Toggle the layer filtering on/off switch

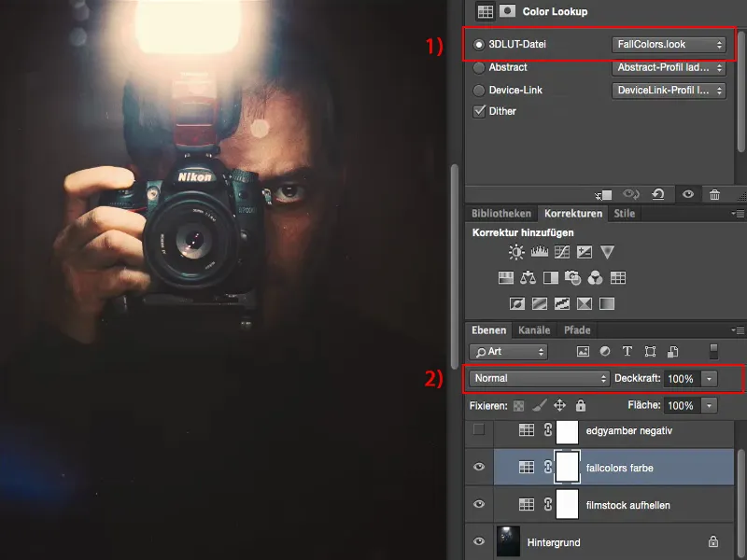(x=713, y=352)
